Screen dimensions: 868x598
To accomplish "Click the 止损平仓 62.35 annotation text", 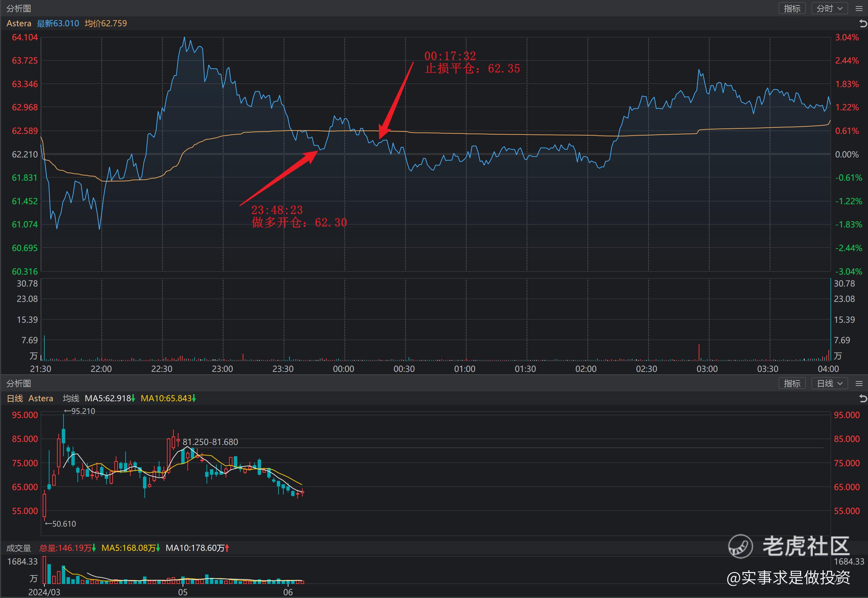I will point(472,69).
